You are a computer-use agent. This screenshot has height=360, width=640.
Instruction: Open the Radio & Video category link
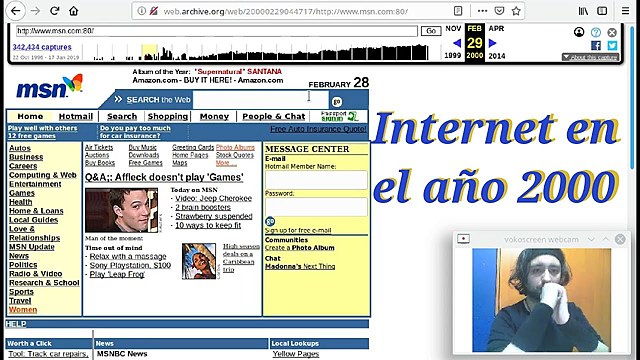(36, 274)
